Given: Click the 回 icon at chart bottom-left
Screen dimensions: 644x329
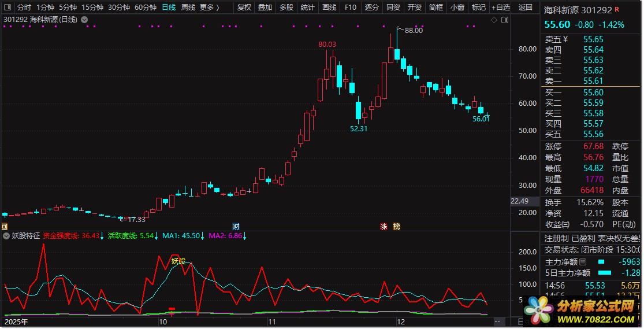Looking at the screenshot, I should (5, 227).
